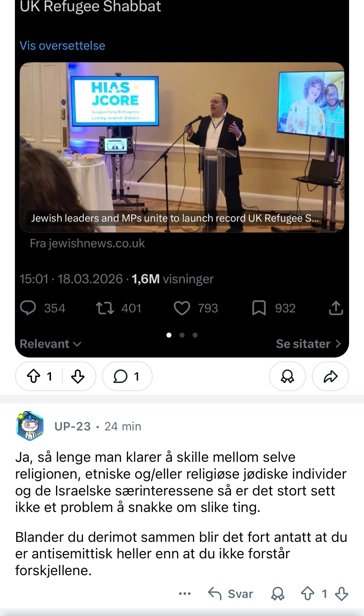Open Se sitater chevron link

click(x=309, y=344)
